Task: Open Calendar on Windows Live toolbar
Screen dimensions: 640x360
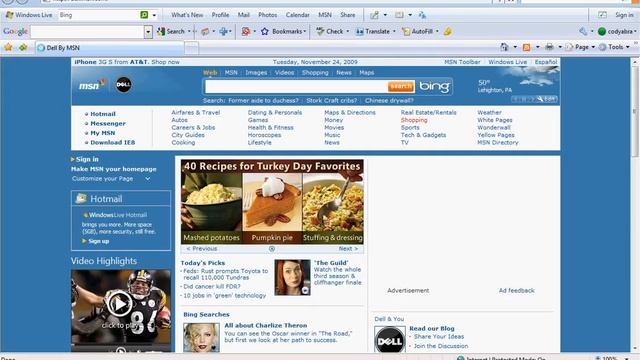Action: 298,15
